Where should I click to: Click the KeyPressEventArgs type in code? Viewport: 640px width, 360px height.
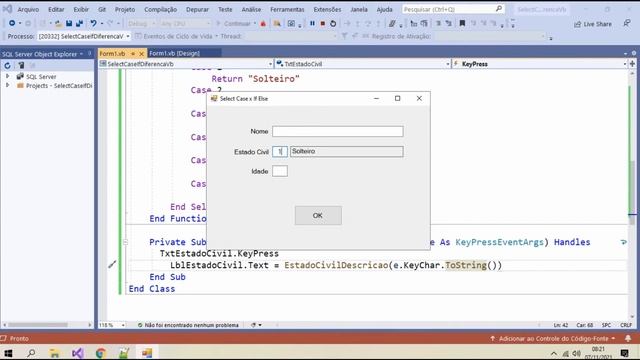(499, 242)
